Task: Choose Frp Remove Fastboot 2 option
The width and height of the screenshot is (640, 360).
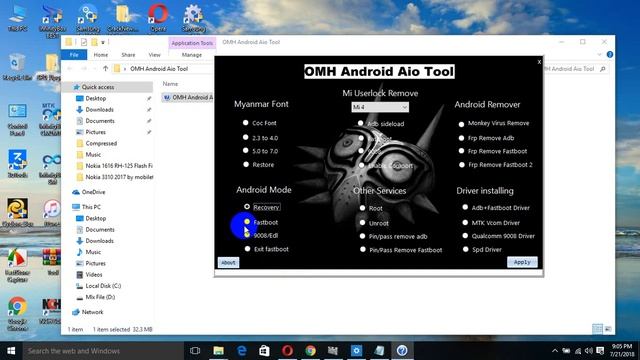Action: pyautogui.click(x=462, y=165)
